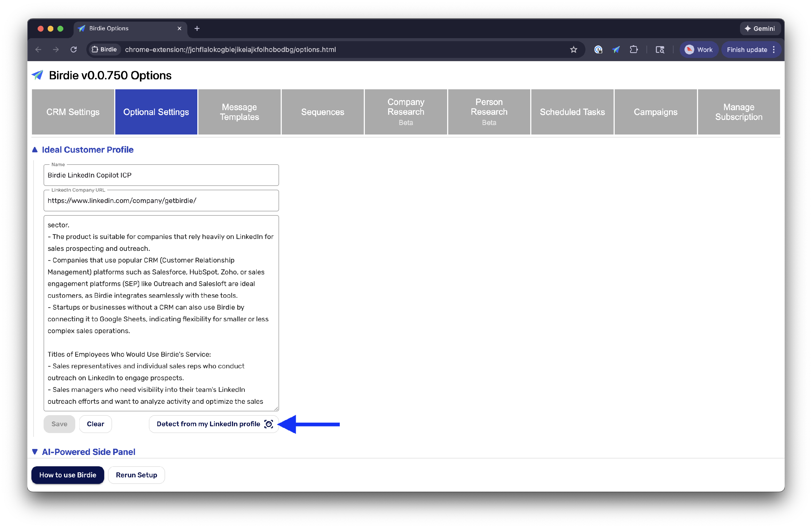812x528 pixels.
Task: Go to the Campaigns tab
Action: pos(655,112)
